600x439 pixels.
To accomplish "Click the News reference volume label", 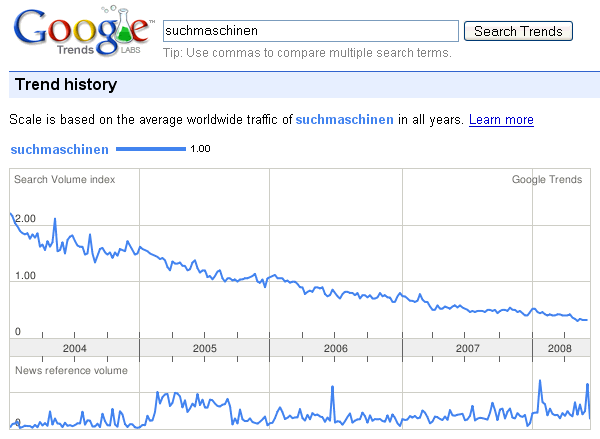I will coord(71,371).
